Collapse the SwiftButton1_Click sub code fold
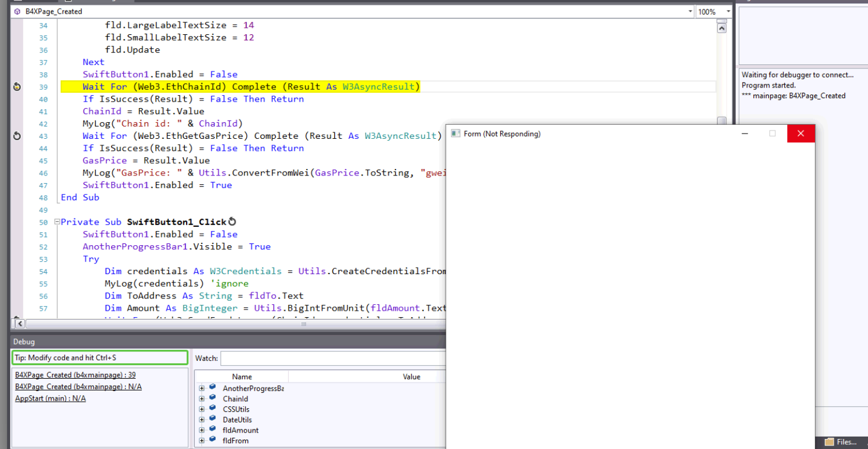 (x=57, y=222)
